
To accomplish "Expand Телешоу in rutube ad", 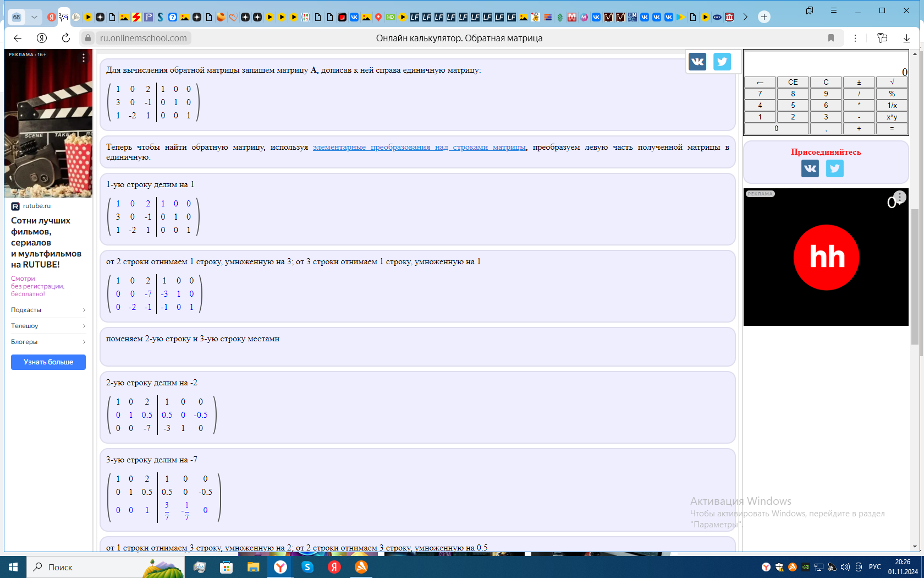I will tap(48, 326).
